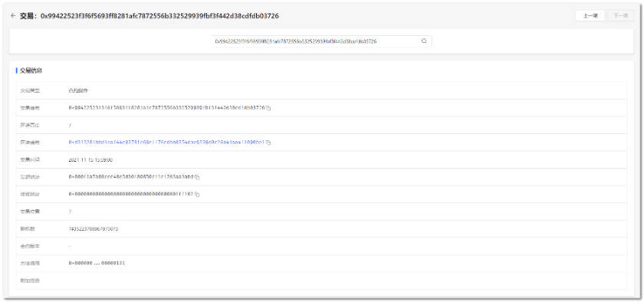Click the transaction hash in the page title
Screen dimensions: 644x302
pos(159,15)
